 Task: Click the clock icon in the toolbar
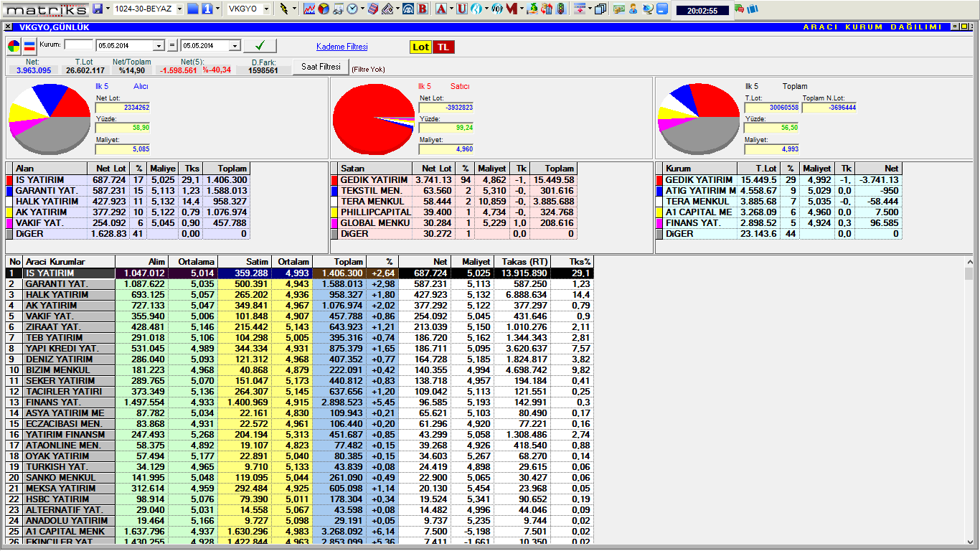coord(352,9)
